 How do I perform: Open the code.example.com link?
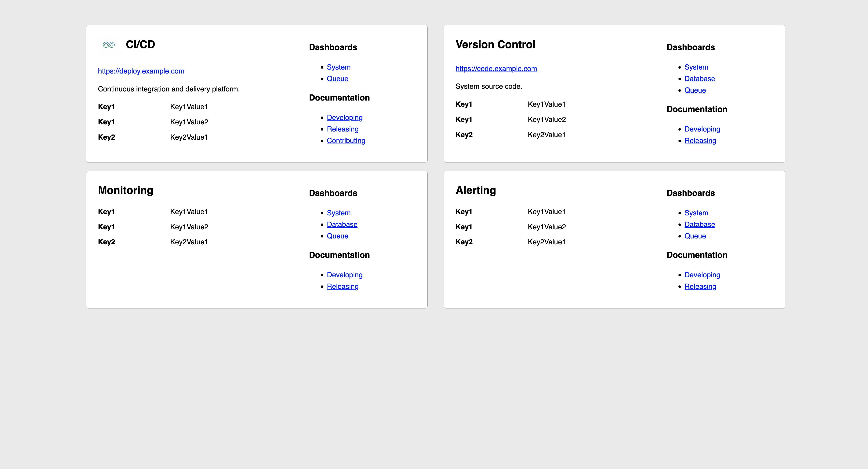(x=496, y=69)
